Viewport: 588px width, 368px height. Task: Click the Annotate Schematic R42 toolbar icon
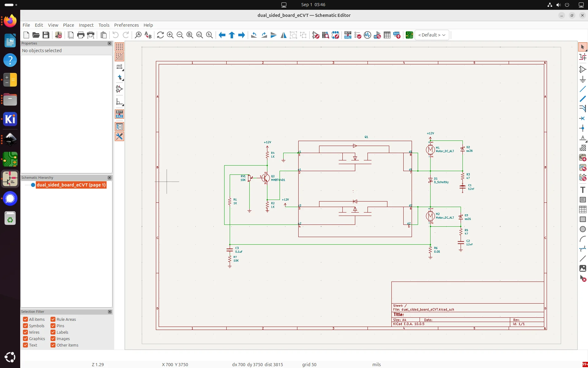(x=348, y=35)
